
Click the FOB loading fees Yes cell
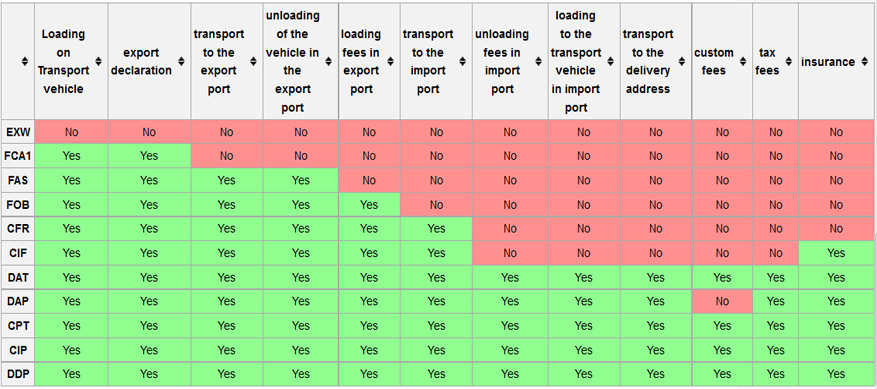pos(369,205)
